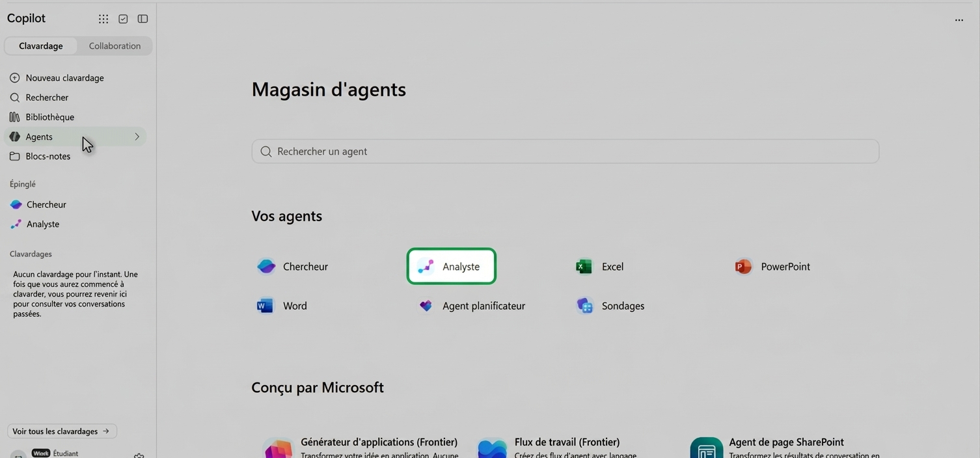Open the apps grid icon beside Copilot
The image size is (980, 458).
[x=103, y=19]
